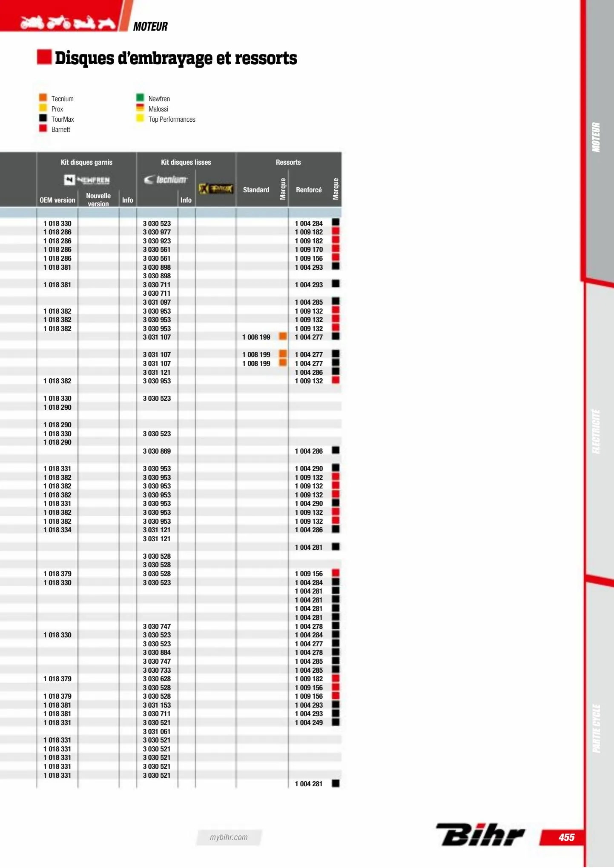The image size is (614, 868).
Task: Click the Info header under Newfren
Action: pos(128,200)
